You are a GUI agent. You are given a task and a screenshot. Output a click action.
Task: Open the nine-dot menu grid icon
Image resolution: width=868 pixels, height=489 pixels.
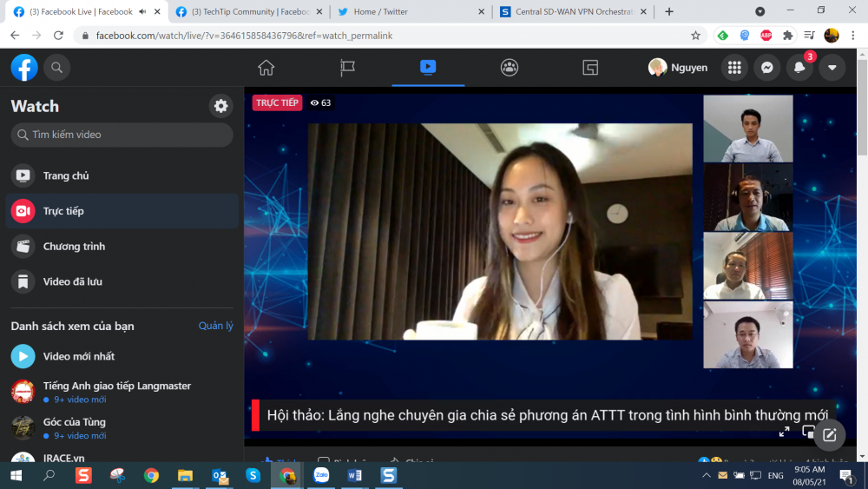coord(734,68)
